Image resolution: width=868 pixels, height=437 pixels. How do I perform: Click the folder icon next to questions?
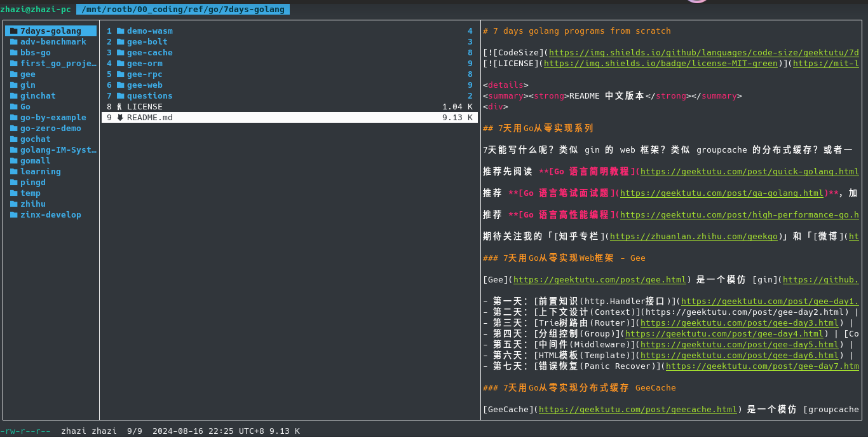click(120, 96)
